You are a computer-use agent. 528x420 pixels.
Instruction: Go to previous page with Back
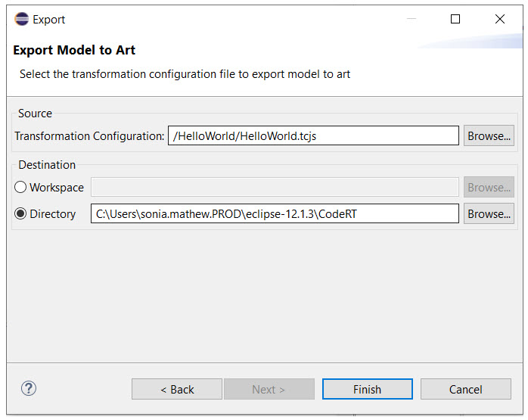(x=177, y=389)
